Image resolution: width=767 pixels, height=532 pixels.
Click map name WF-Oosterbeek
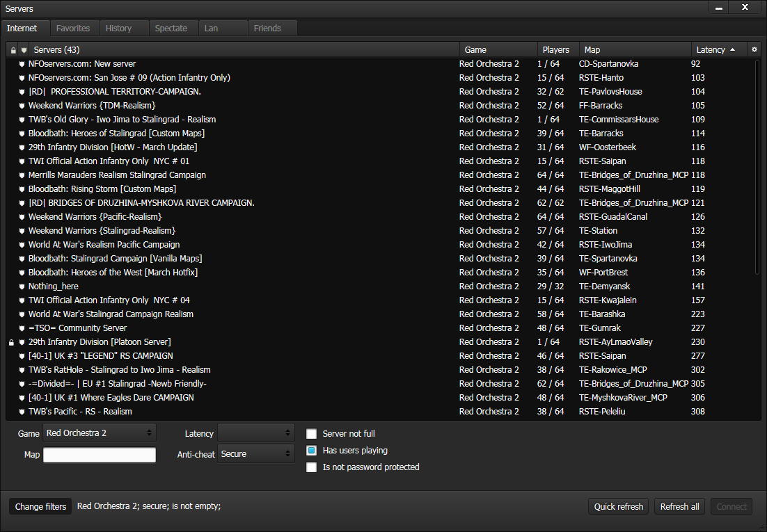[607, 147]
